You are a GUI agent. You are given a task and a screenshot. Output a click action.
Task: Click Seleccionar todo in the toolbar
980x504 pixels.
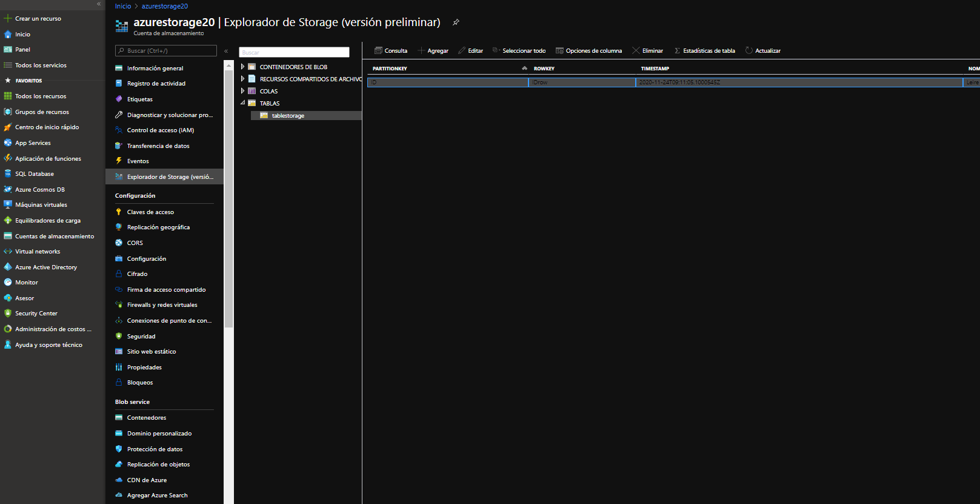519,51
